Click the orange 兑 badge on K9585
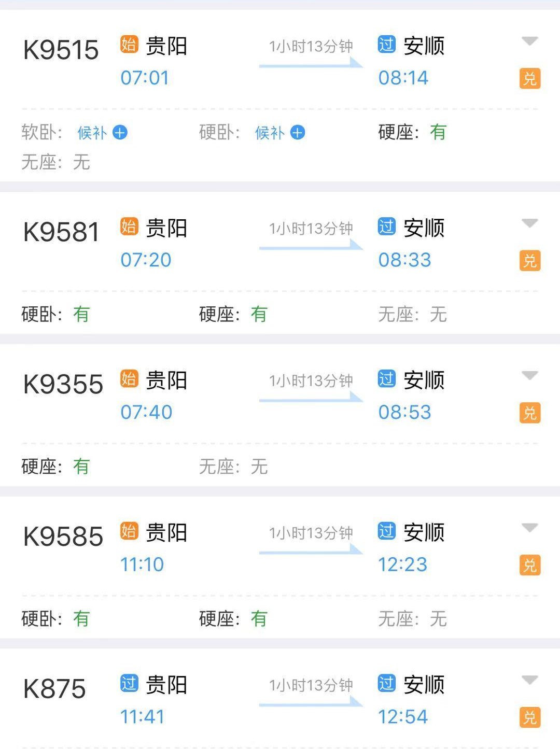This screenshot has width=560, height=749. [x=529, y=565]
